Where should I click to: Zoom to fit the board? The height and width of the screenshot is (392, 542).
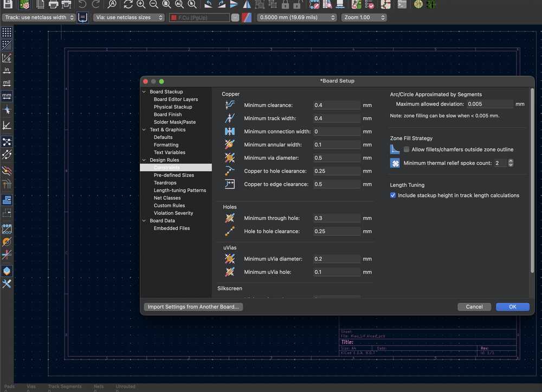[166, 5]
